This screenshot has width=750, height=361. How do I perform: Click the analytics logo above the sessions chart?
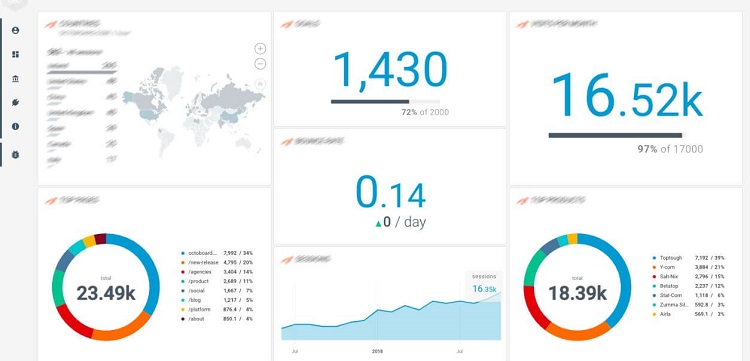287,260
